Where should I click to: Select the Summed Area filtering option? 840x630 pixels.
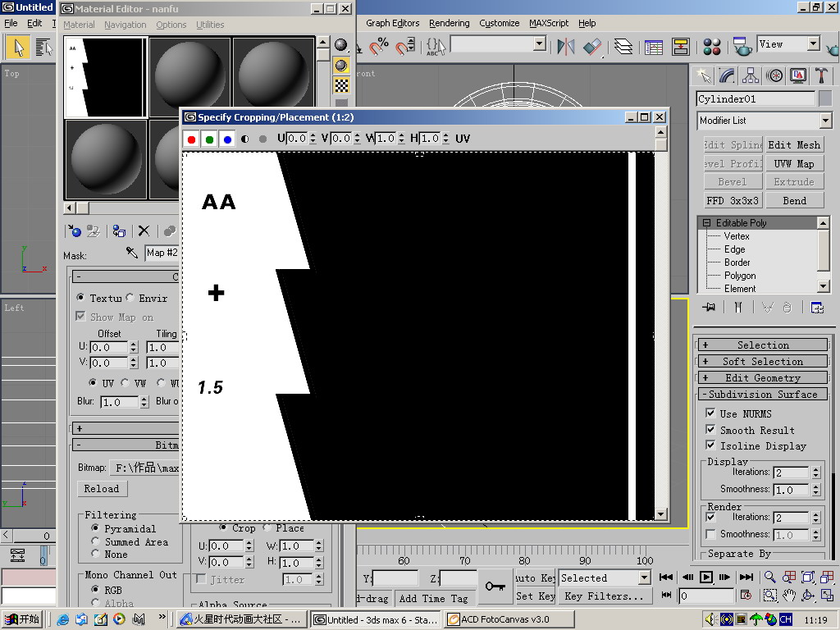pyautogui.click(x=97, y=541)
